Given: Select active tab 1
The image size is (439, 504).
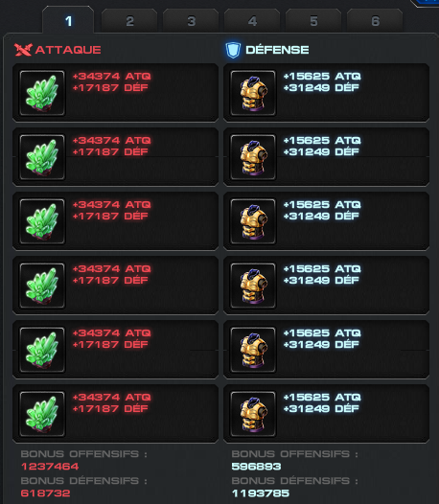Looking at the screenshot, I should click(x=68, y=20).
